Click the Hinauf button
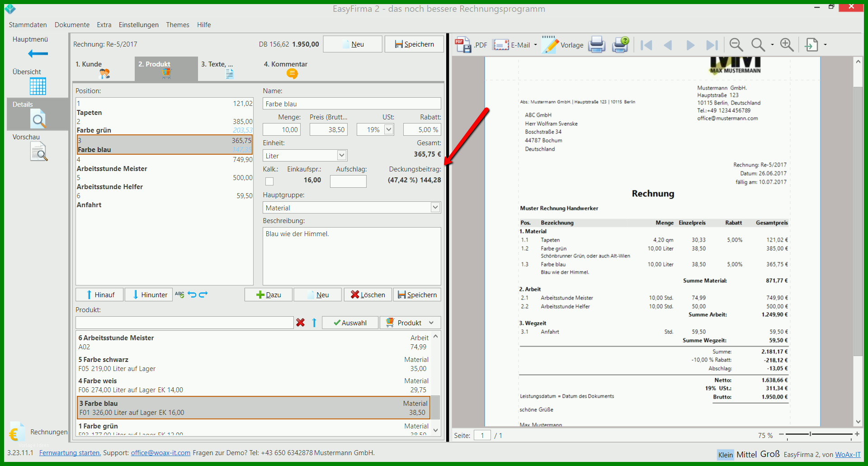Screen dimensions: 868x466 [x=100, y=295]
